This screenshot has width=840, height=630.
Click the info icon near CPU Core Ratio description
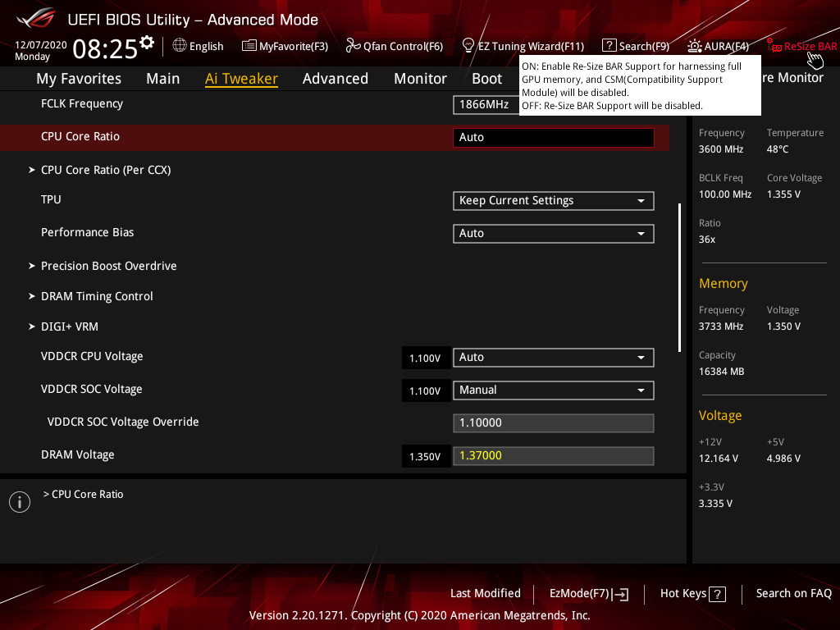pos(19,501)
